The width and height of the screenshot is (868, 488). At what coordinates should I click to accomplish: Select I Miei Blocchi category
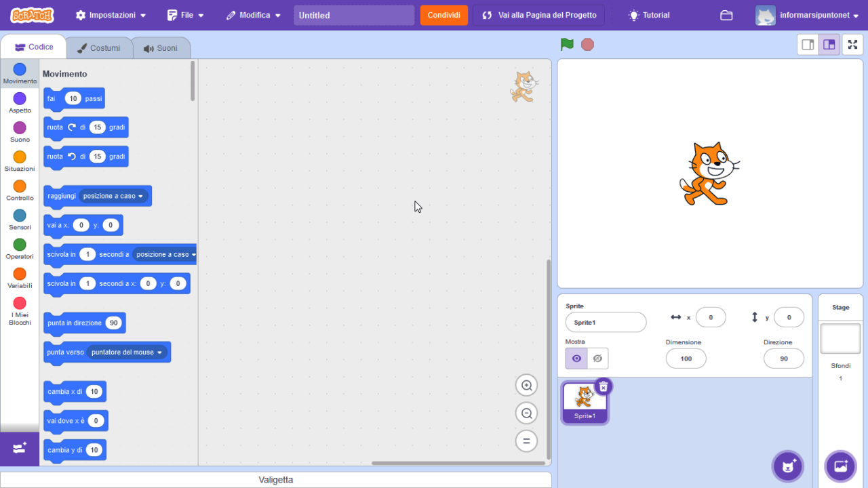20,311
